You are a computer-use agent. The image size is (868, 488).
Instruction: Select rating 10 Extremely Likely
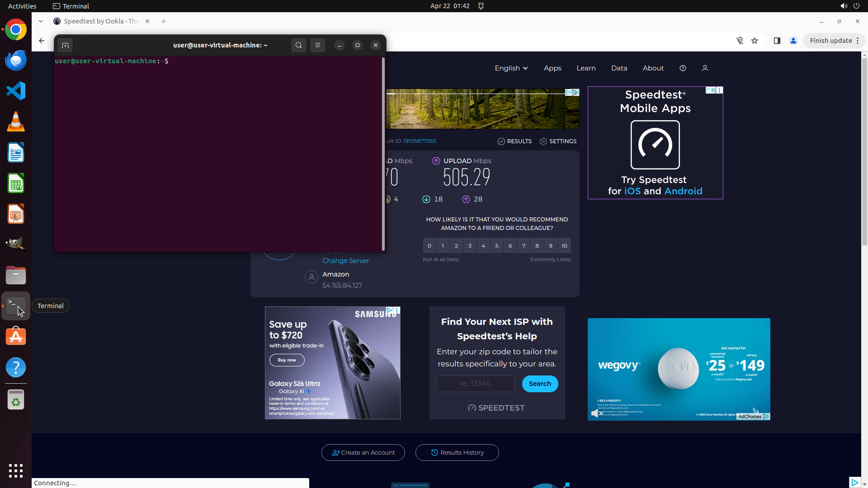(x=564, y=246)
